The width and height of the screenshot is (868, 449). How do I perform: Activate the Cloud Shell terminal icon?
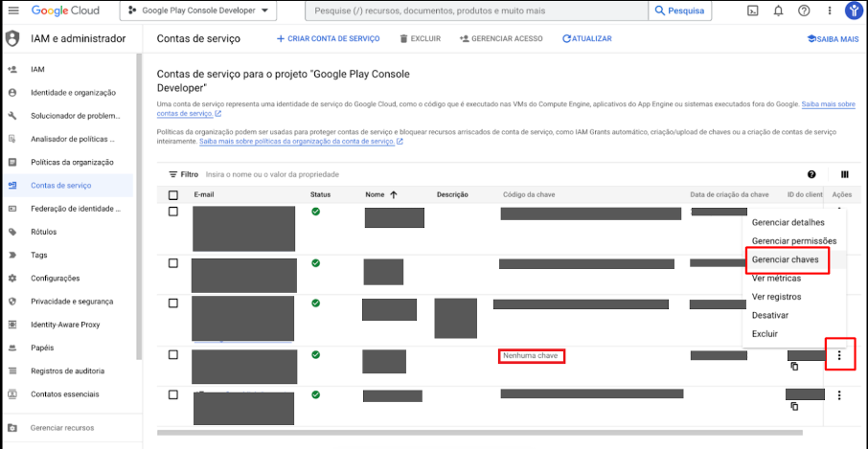(752, 11)
